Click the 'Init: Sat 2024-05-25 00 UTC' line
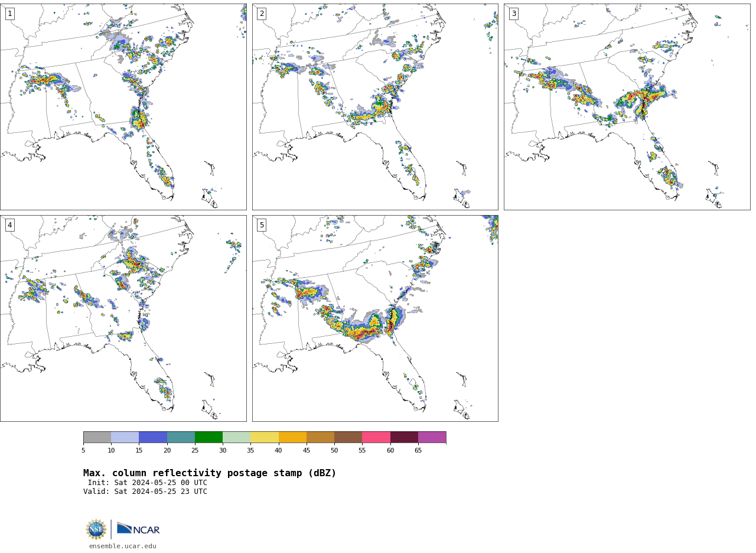 click(148, 483)
